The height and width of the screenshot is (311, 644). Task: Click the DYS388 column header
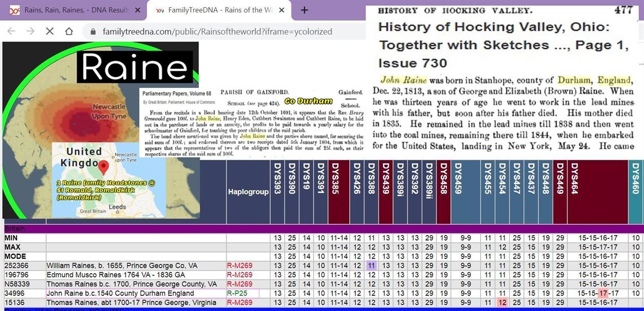[x=371, y=192]
